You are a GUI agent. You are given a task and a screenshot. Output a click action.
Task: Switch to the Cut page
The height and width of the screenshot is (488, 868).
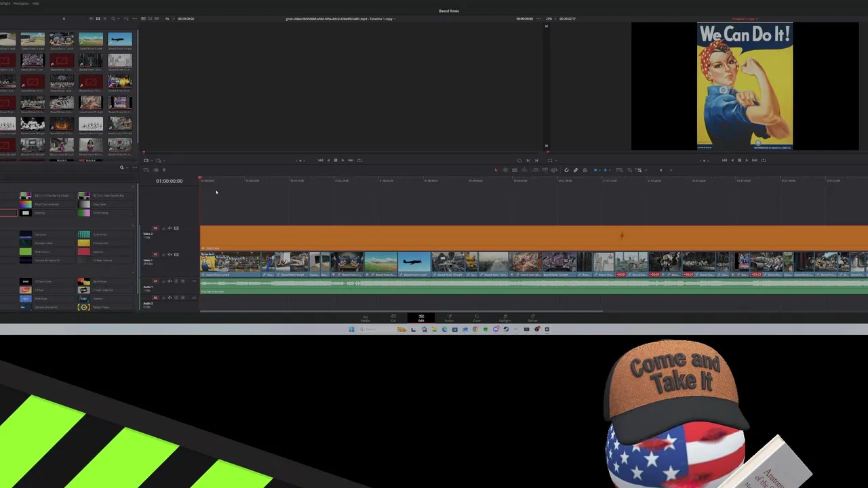coord(393,318)
